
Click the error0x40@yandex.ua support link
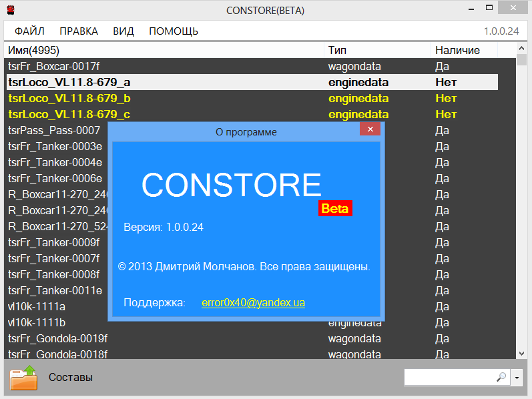[x=253, y=303]
